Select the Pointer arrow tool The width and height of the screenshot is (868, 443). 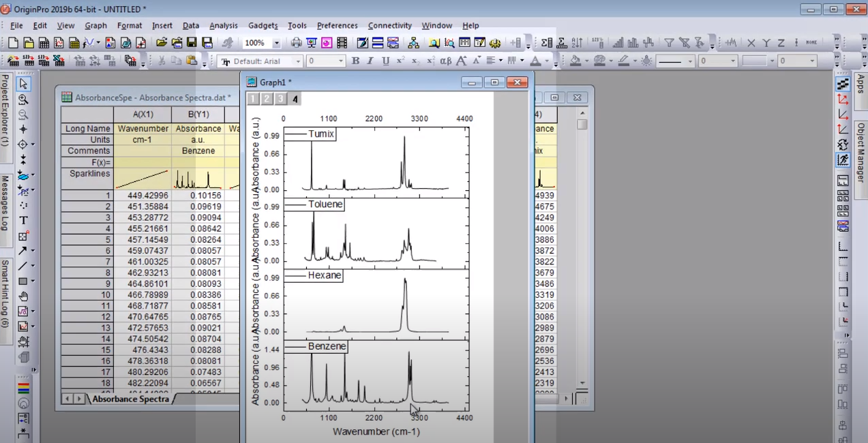pyautogui.click(x=23, y=84)
